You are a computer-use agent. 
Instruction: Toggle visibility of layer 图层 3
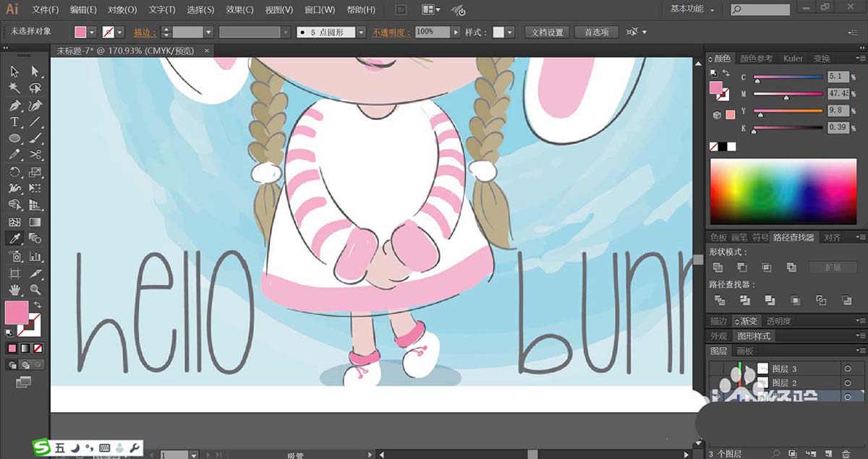click(716, 369)
